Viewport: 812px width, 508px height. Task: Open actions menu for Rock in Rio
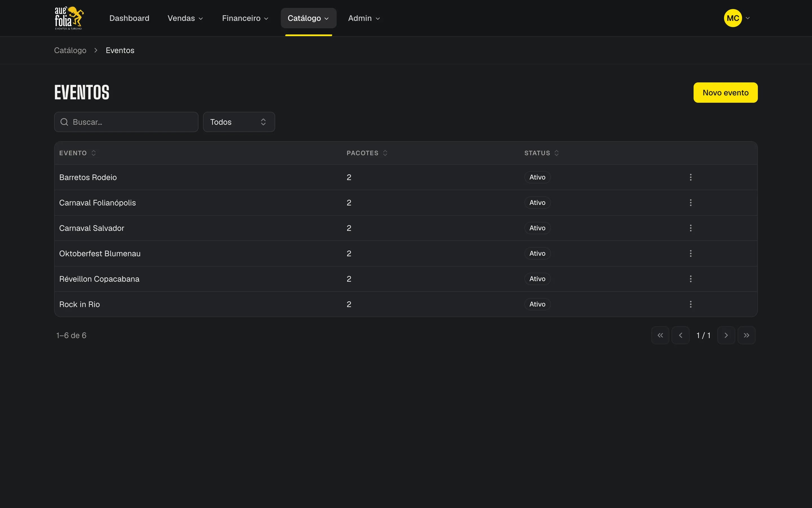coord(690,305)
